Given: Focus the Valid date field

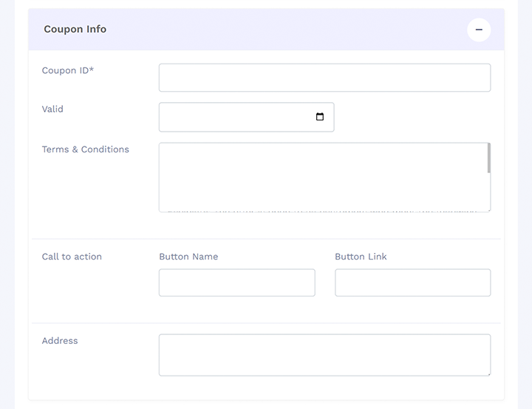Looking at the screenshot, I should pos(236,117).
